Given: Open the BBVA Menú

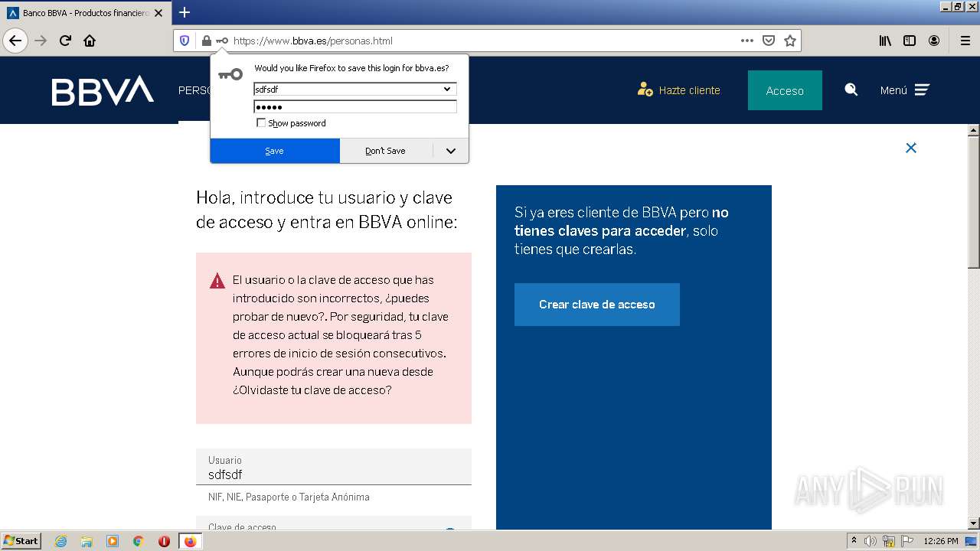Looking at the screenshot, I should point(904,90).
